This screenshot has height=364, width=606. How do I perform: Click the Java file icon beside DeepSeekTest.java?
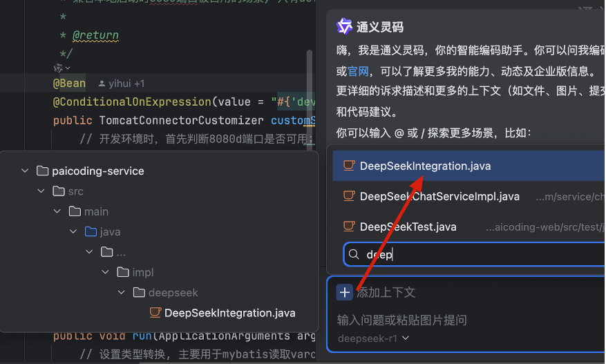[349, 226]
